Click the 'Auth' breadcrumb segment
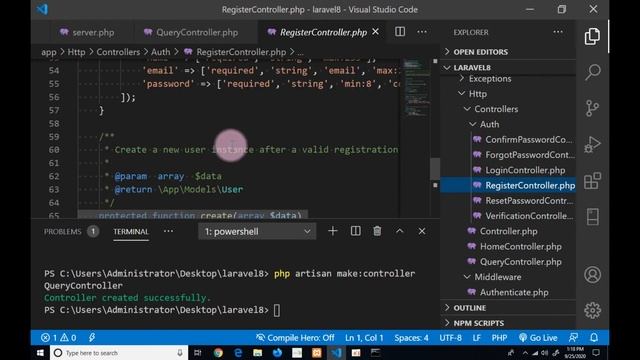The image size is (640, 360). 160,52
